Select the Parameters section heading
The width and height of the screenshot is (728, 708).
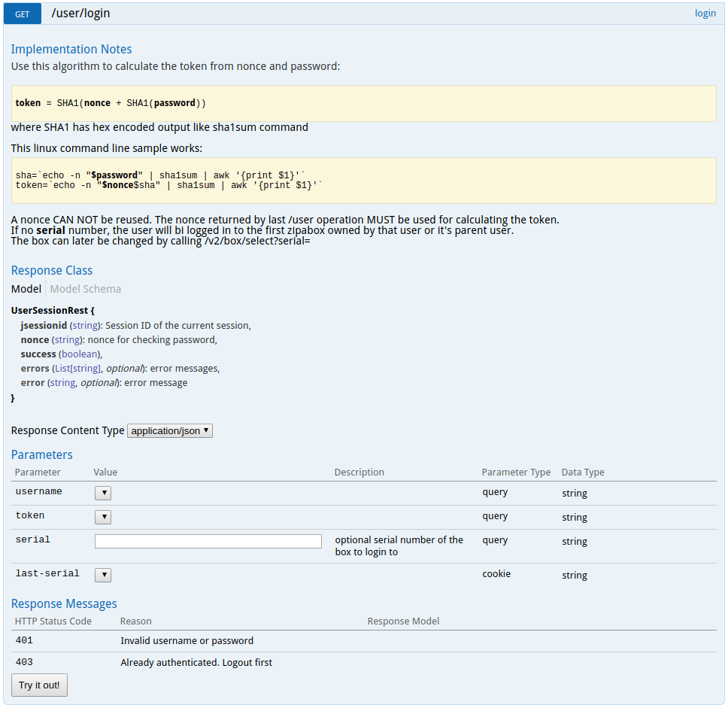click(x=41, y=454)
